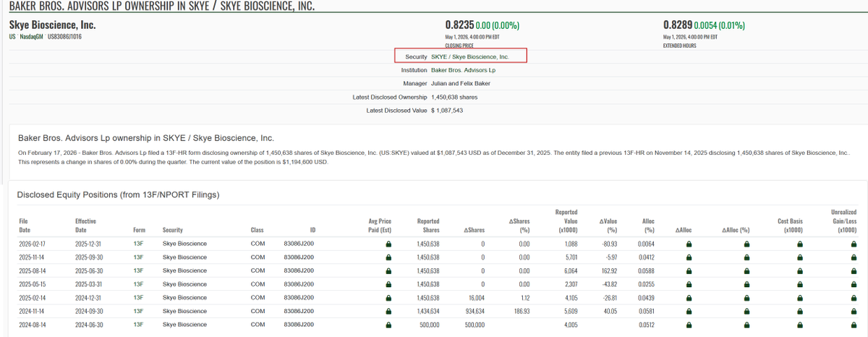Click ΔAlloc lock icon in 2024-08-14 row
868x337 pixels.
[689, 325]
